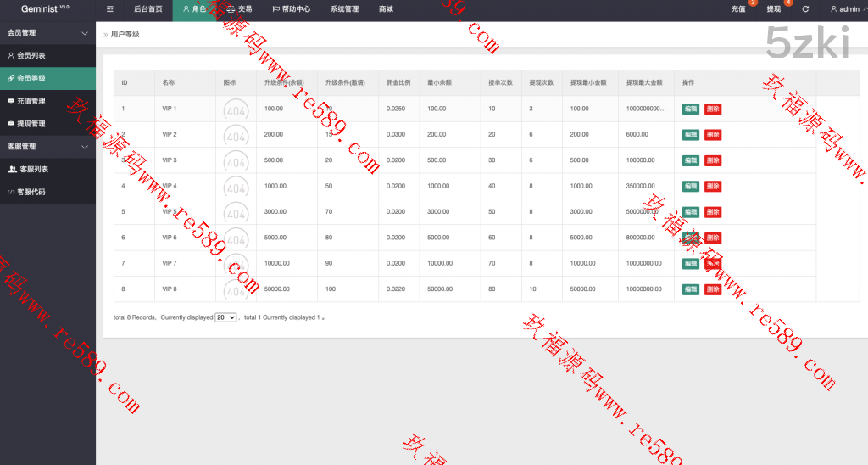Open the 系统管理 top menu
The height and width of the screenshot is (465, 868).
pyautogui.click(x=344, y=9)
